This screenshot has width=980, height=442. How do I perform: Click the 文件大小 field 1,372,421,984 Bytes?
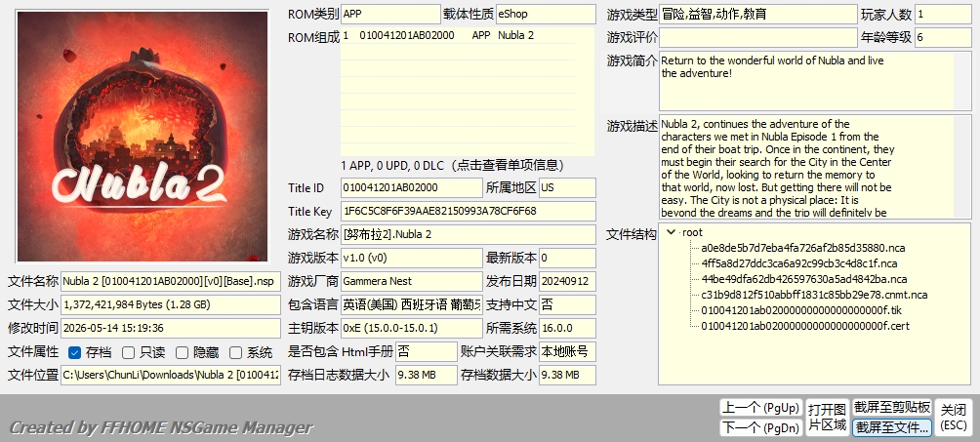(x=171, y=304)
